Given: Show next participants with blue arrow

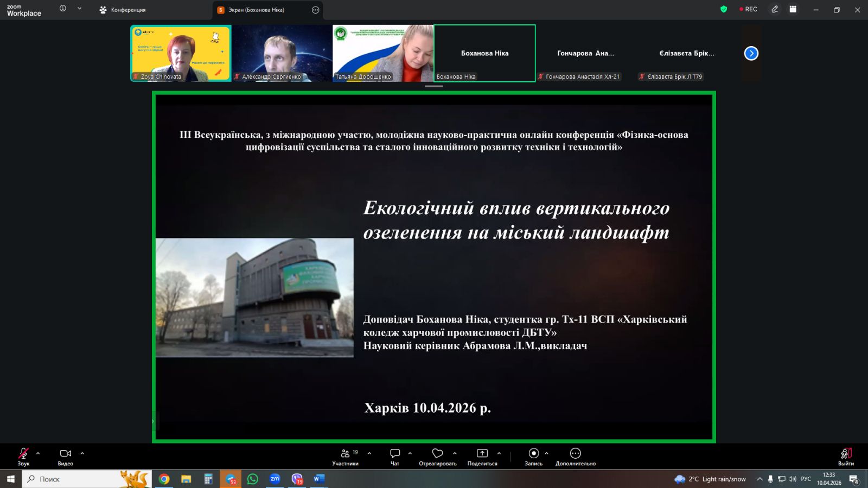Looking at the screenshot, I should 751,53.
